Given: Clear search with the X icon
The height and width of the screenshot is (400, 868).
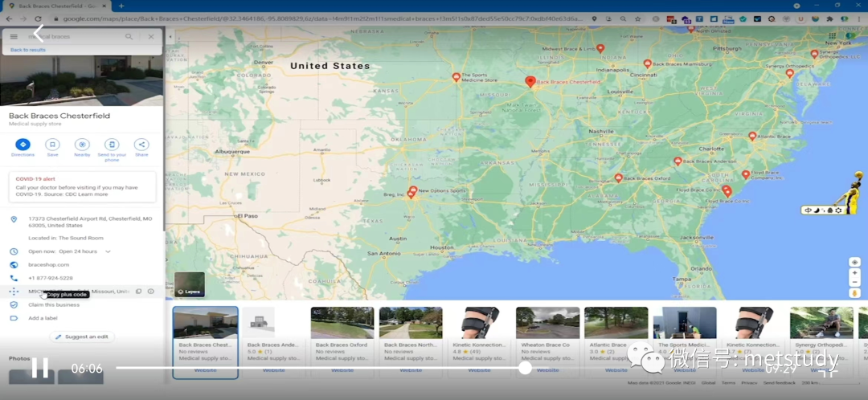Looking at the screenshot, I should 151,36.
